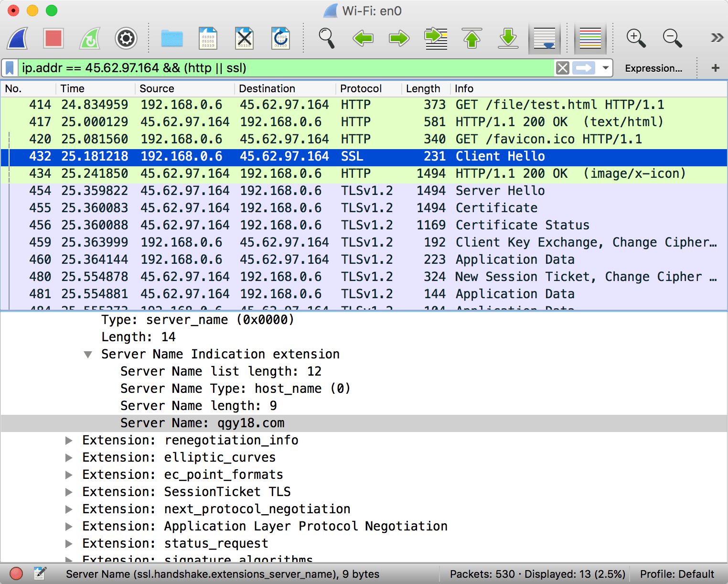Sort packets by Length column header
728x584 pixels.
tap(423, 89)
